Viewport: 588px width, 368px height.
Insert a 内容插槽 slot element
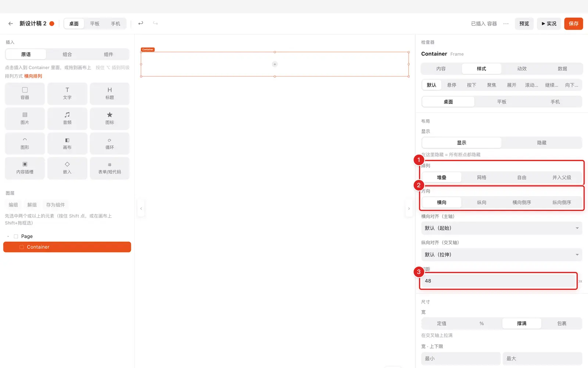tap(25, 168)
